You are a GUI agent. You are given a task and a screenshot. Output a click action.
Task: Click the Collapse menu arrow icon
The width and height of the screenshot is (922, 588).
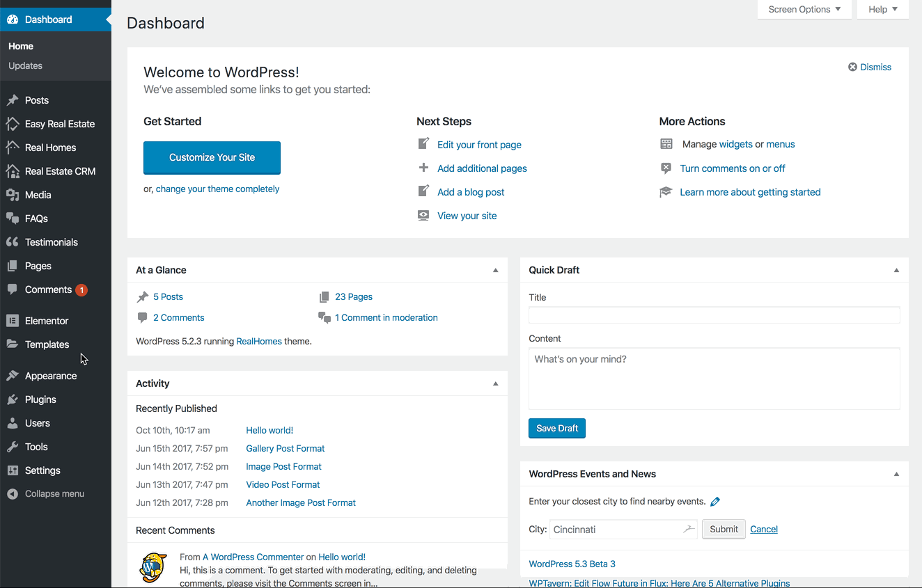tap(13, 494)
